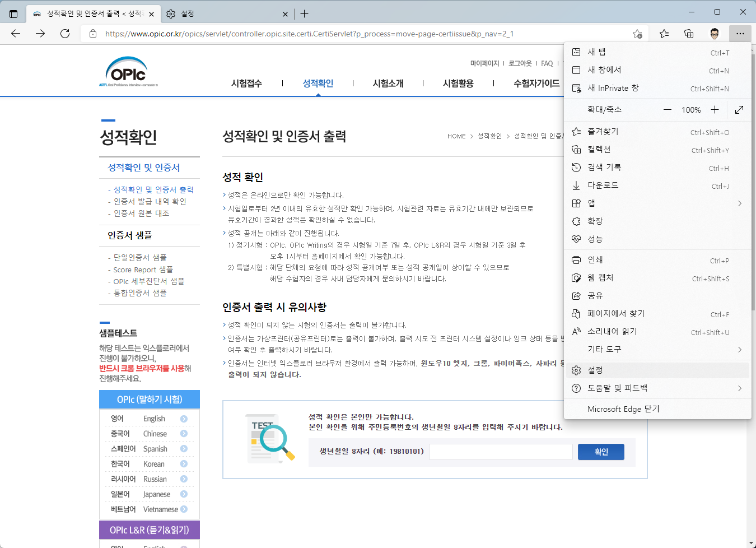Click the blue 확인 button
Viewport: 756px width, 548px height.
[x=601, y=452]
